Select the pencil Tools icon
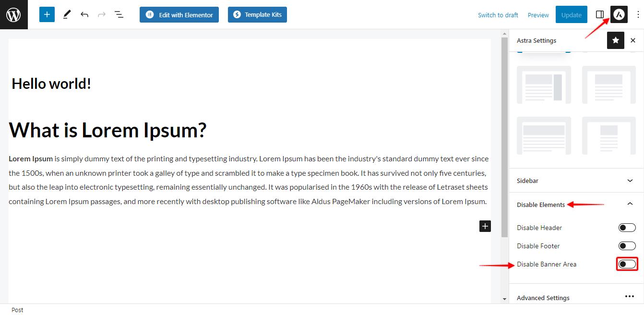 coord(67,14)
